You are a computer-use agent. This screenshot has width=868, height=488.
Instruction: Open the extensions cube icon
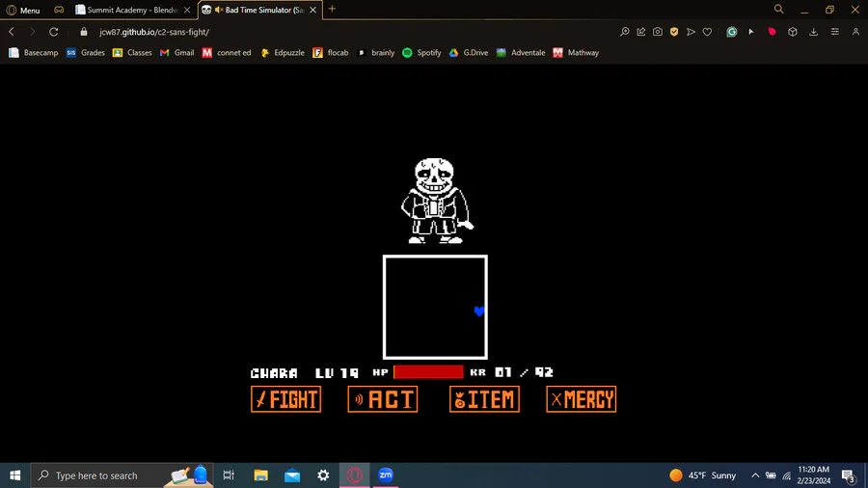click(x=793, y=32)
